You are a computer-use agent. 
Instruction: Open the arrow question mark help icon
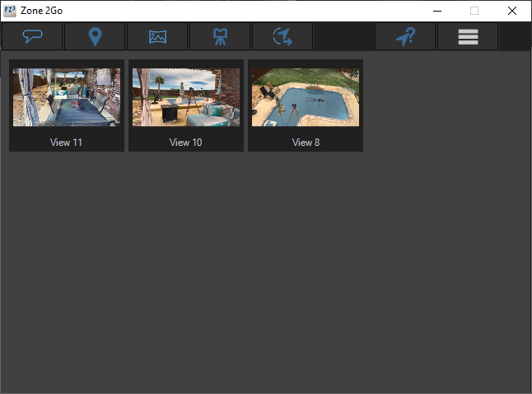click(x=405, y=36)
